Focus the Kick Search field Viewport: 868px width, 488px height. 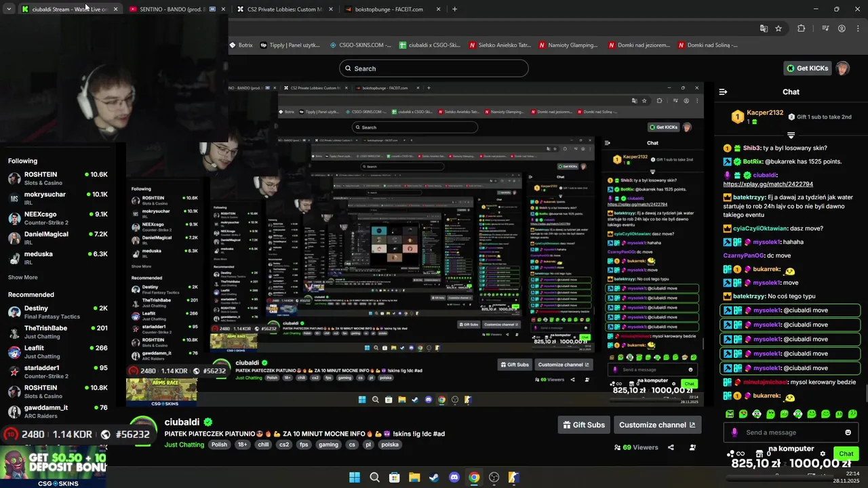click(434, 68)
